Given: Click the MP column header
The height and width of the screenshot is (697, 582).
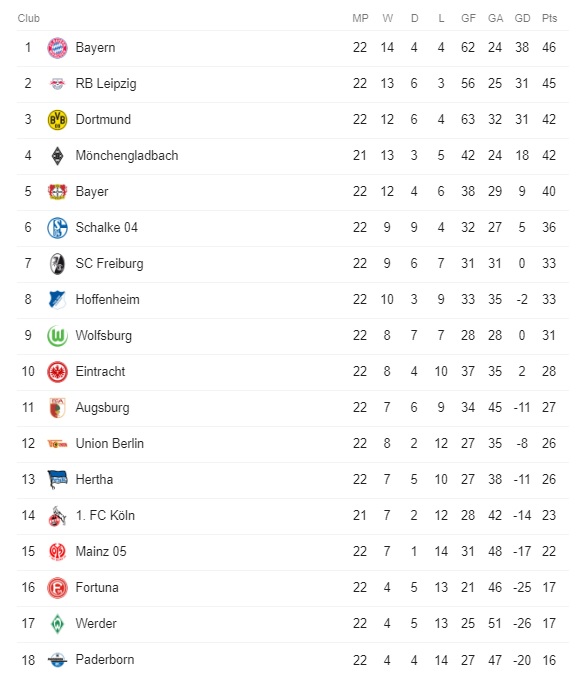Looking at the screenshot, I should point(360,18).
